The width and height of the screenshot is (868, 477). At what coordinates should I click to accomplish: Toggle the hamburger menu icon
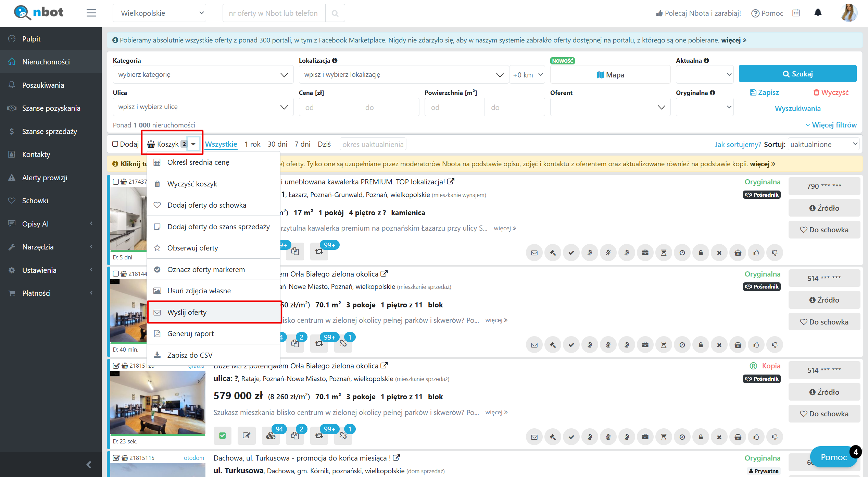pos(91,13)
